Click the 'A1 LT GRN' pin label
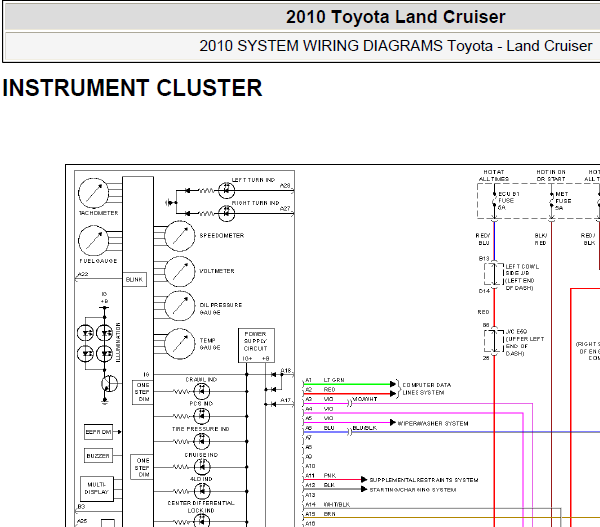This screenshot has width=600, height=527. point(325,380)
